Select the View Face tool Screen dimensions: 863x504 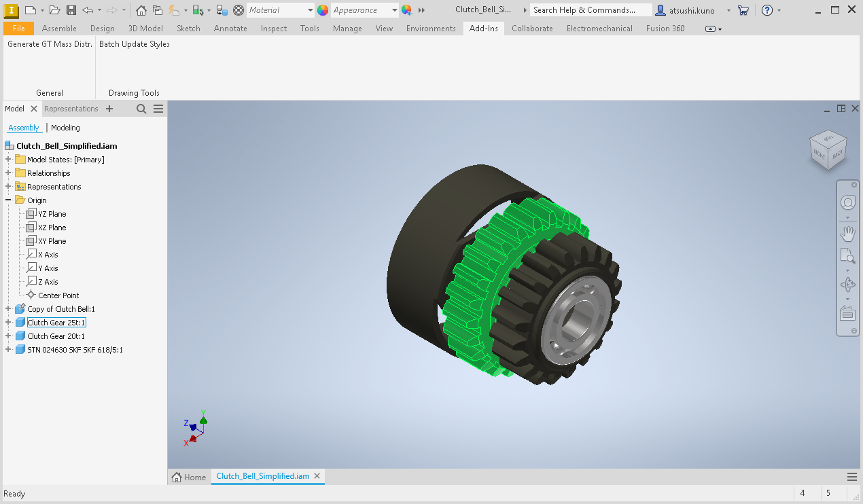tap(847, 313)
